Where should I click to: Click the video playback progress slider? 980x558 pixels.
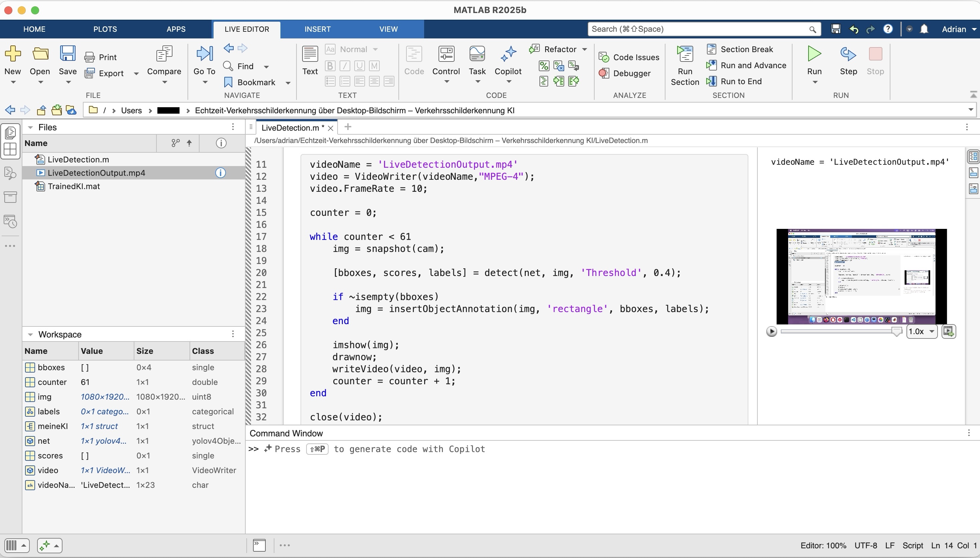(x=836, y=331)
